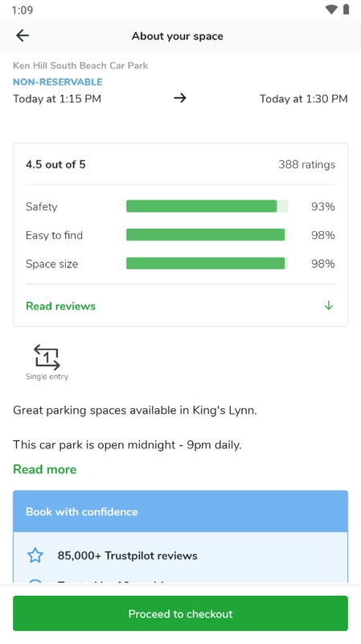Go back with the arrow icon
The image size is (361, 644).
(23, 35)
